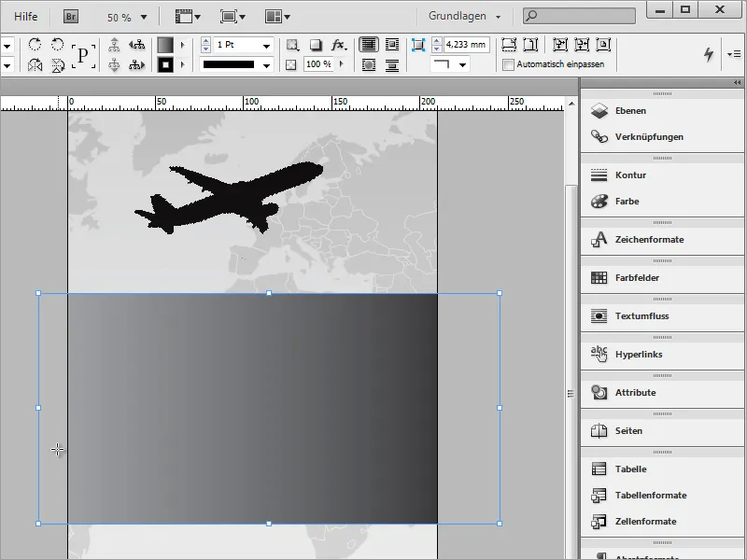The image size is (747, 560).
Task: Open the fx effects menu
Action: [x=339, y=45]
